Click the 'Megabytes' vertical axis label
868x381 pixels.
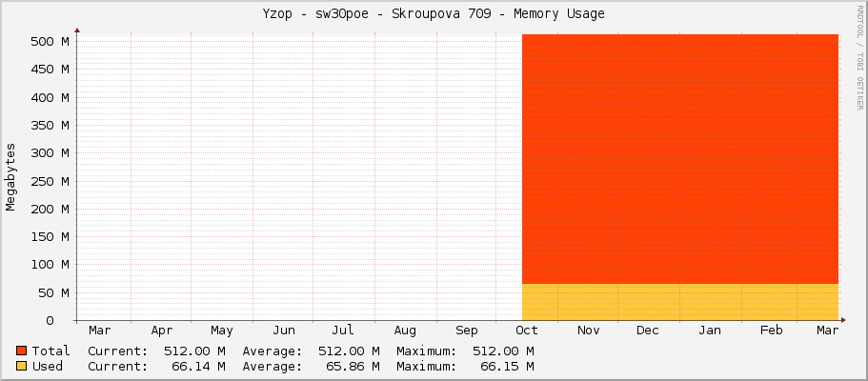(10, 176)
